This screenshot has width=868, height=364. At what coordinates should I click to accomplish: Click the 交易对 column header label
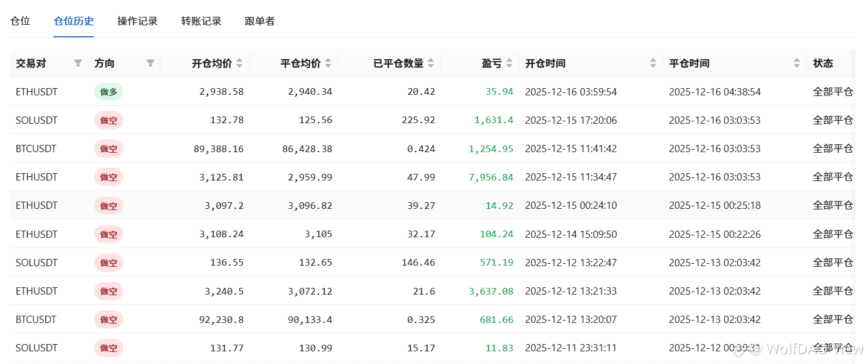tap(31, 63)
